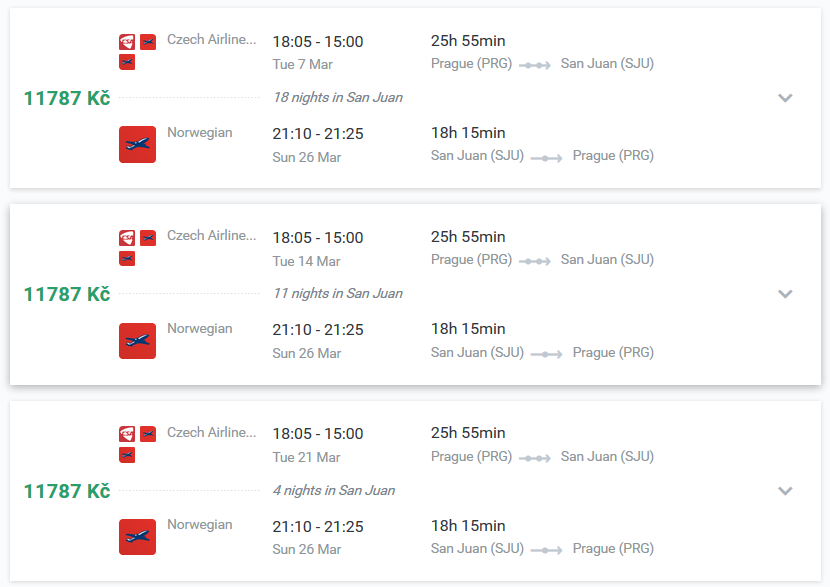Screen dimensions: 830x587
Task: Click large Norwegian logo in third result
Action: tap(138, 537)
